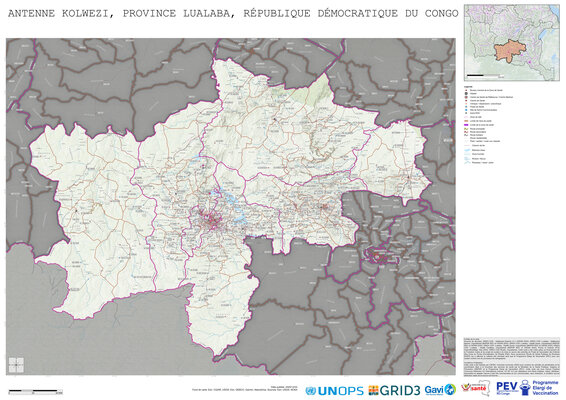
Task: Click the inset map scale bar
Action: (485, 76)
